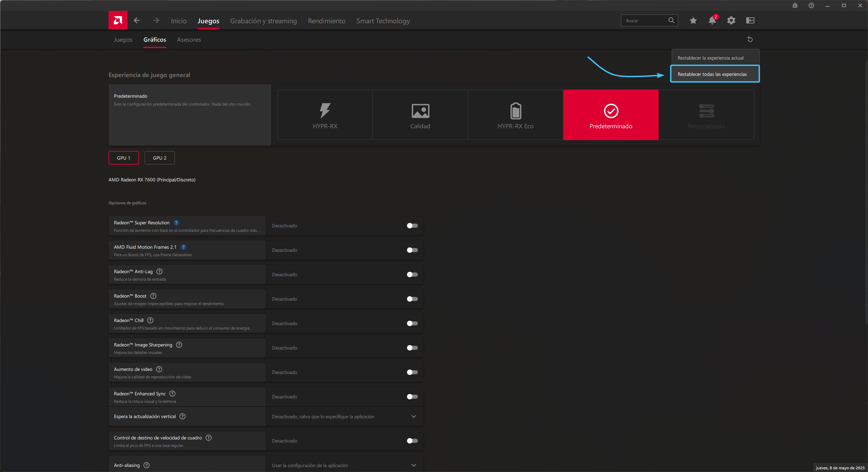868x472 pixels.
Task: Go back with the left arrow
Action: pos(137,20)
